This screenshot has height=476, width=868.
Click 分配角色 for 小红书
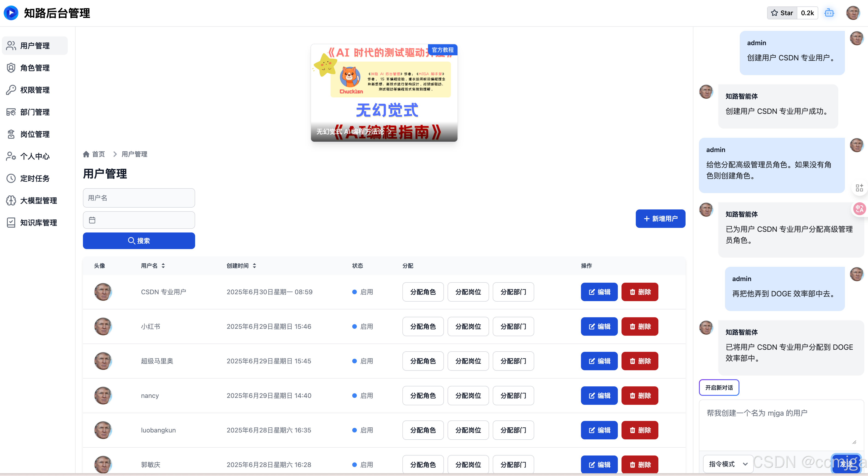[x=423, y=326]
